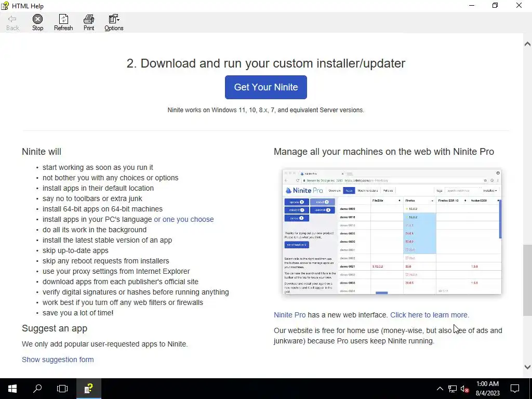Screen dimensions: 532x399
Task: Open the network status tray icon
Action: pos(453,389)
